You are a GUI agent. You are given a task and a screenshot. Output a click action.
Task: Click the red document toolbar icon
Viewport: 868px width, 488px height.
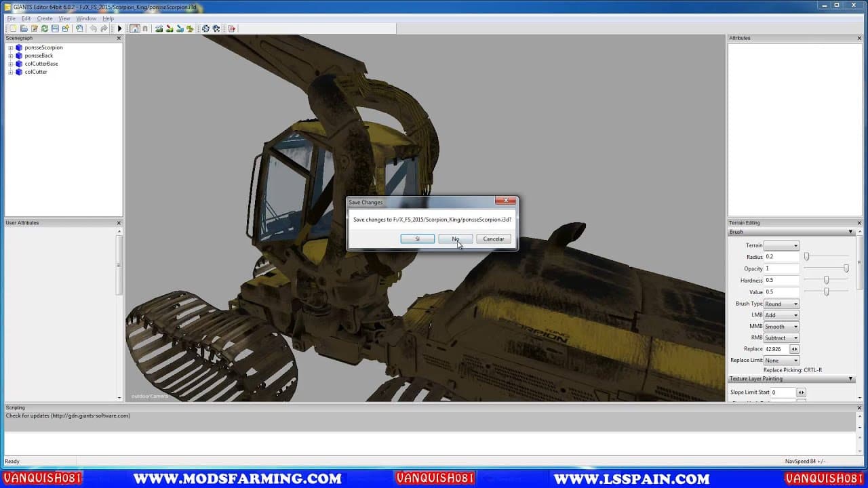click(x=231, y=28)
